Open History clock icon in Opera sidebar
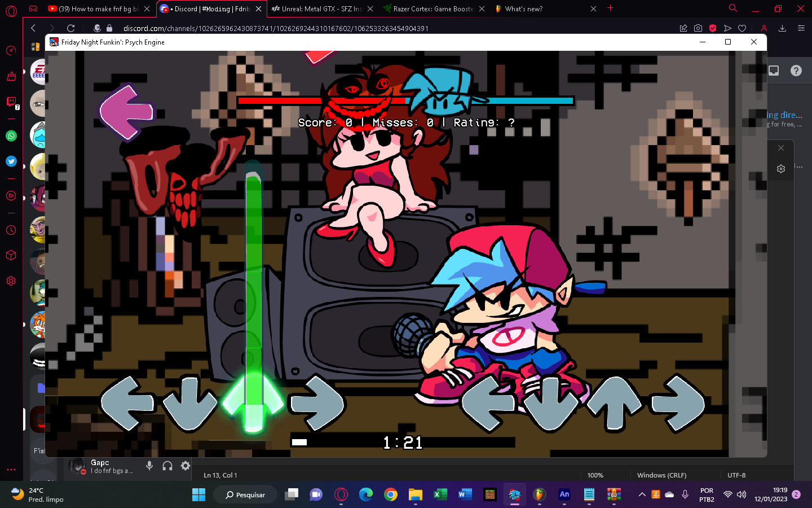 coord(11,230)
